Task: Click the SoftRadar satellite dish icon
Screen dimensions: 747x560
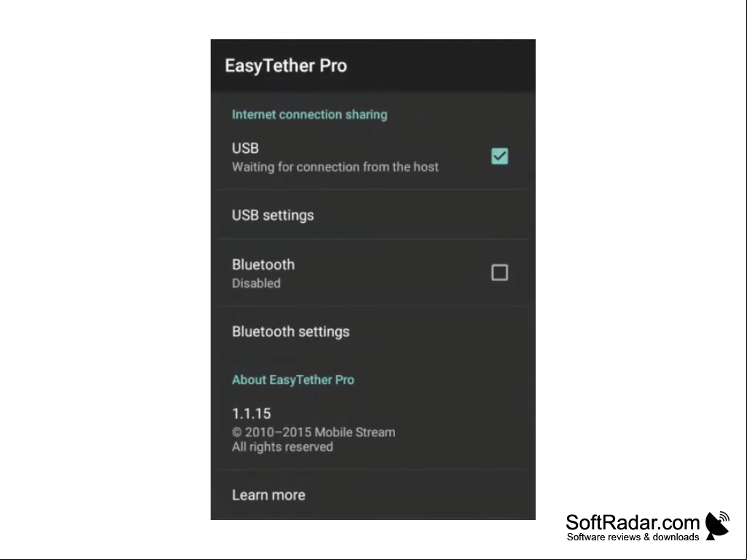Action: click(x=717, y=526)
